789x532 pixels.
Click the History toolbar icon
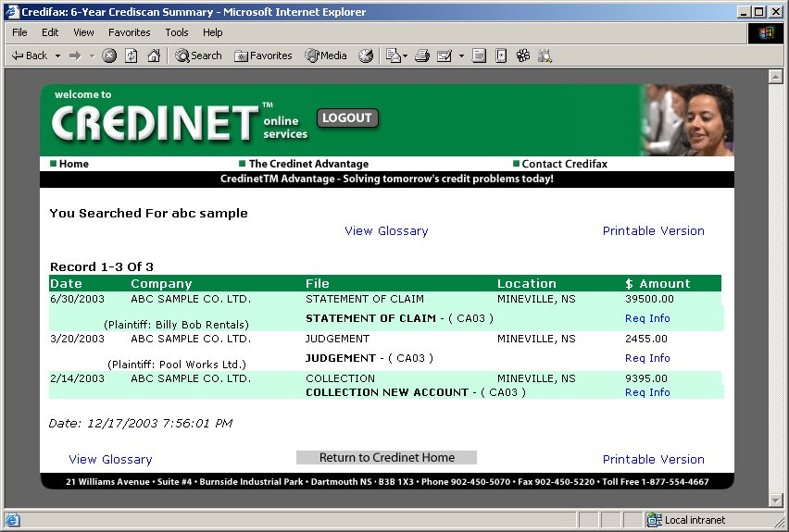(366, 56)
